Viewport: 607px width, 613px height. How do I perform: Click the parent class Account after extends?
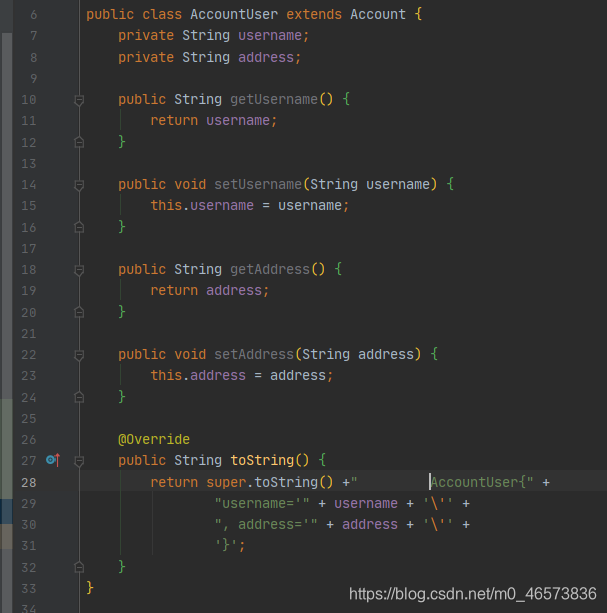[378, 14]
